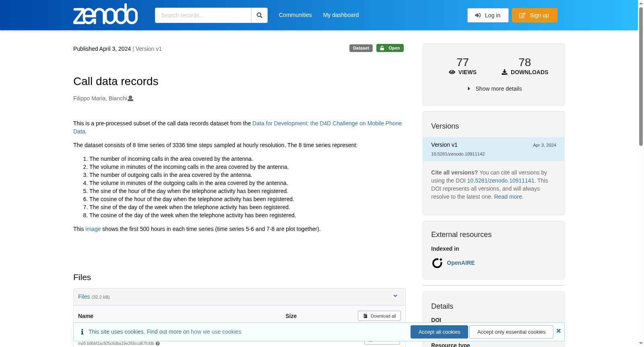
Task: Click the Files (32.2 kB) header link
Action: coord(94,297)
